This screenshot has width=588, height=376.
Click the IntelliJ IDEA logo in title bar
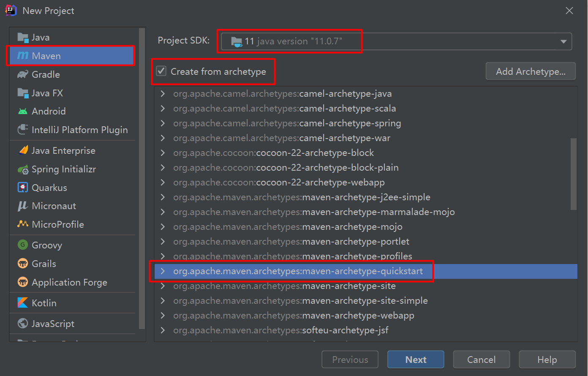coord(11,11)
